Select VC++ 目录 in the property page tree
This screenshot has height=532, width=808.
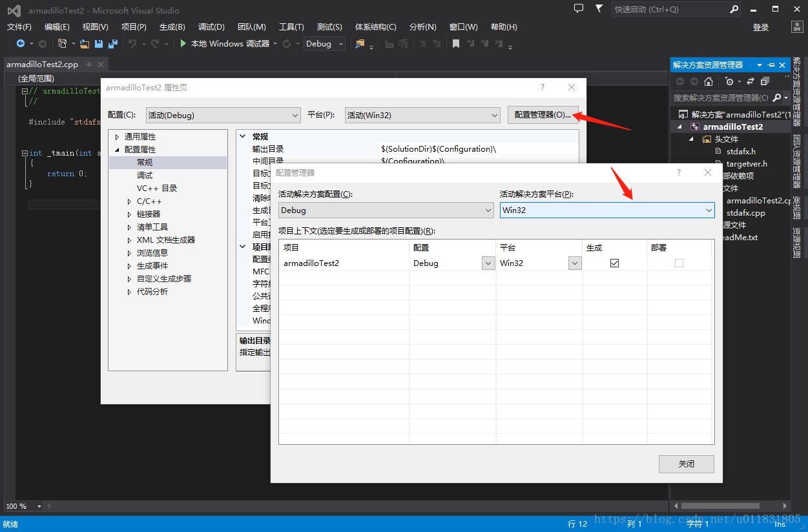tap(157, 189)
